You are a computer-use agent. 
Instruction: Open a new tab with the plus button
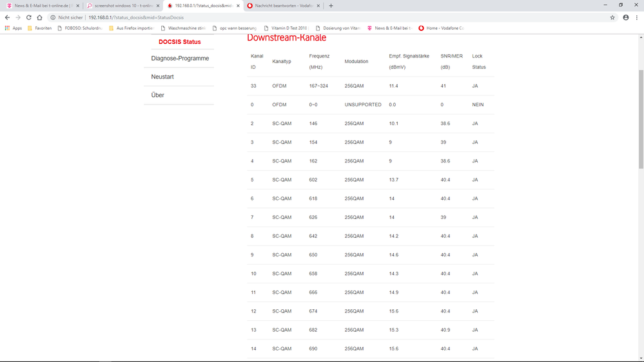coord(331,6)
